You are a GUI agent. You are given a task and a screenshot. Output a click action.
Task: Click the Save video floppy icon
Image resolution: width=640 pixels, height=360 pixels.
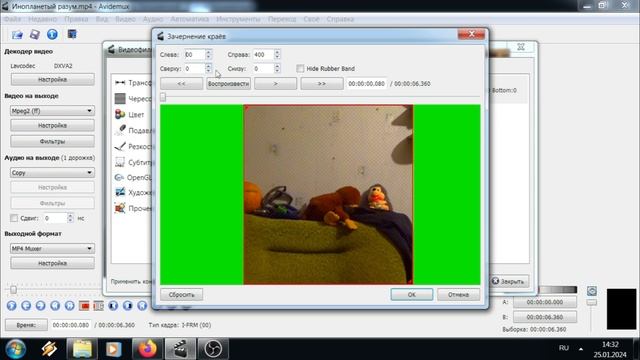[x=35, y=35]
